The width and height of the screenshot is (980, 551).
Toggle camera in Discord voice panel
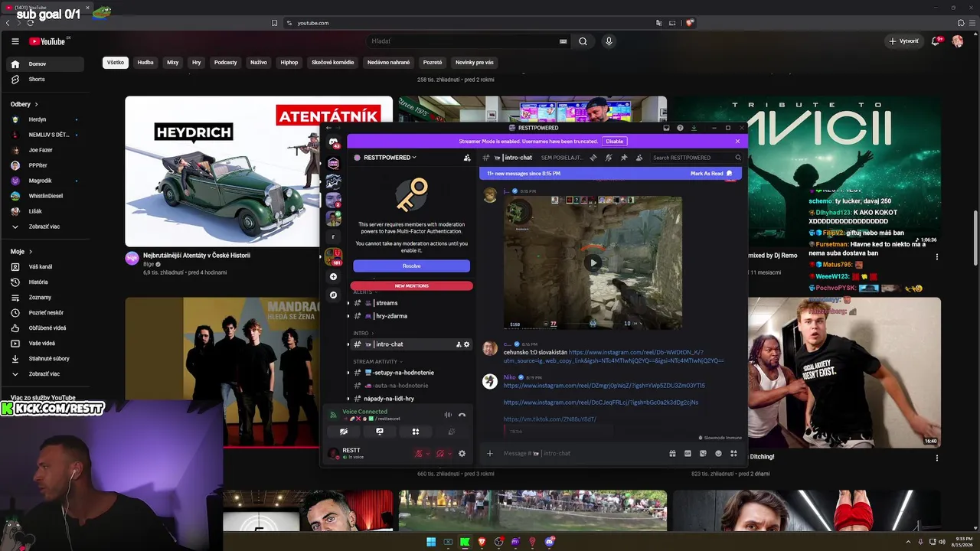(x=344, y=432)
